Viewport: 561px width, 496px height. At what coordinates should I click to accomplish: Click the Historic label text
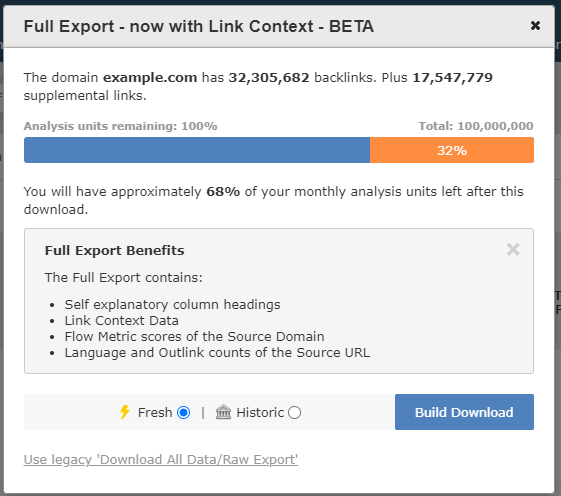coord(260,412)
